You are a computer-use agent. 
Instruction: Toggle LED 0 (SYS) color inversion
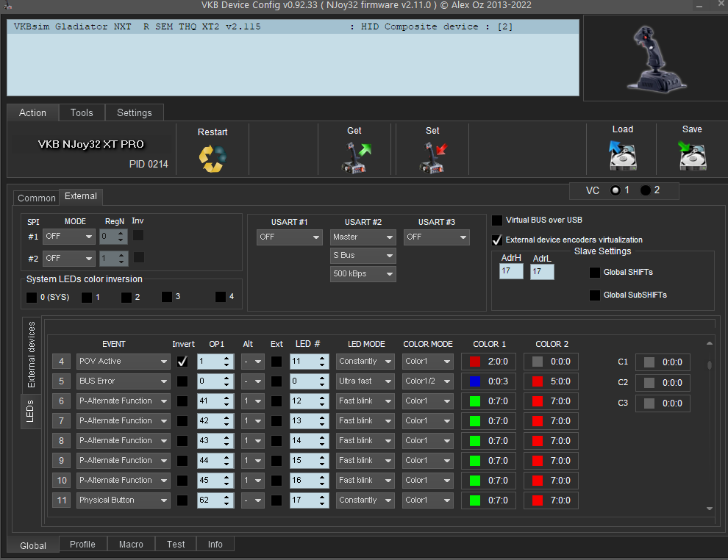tap(32, 298)
